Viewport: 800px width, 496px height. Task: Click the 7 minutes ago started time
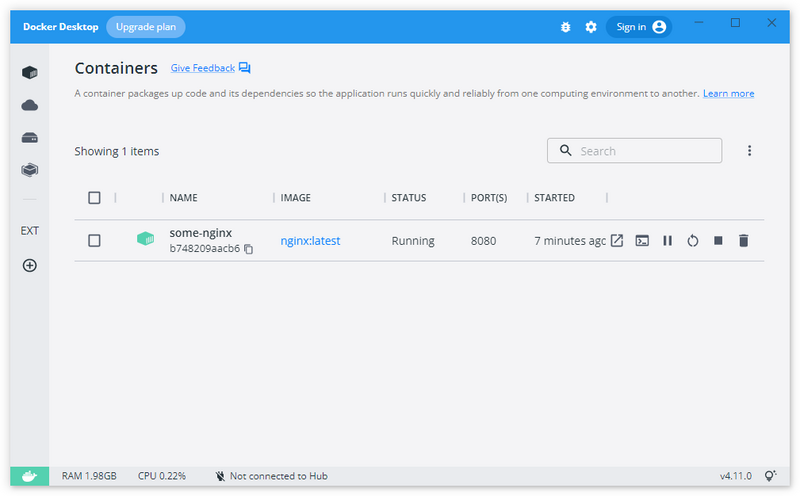click(x=570, y=241)
